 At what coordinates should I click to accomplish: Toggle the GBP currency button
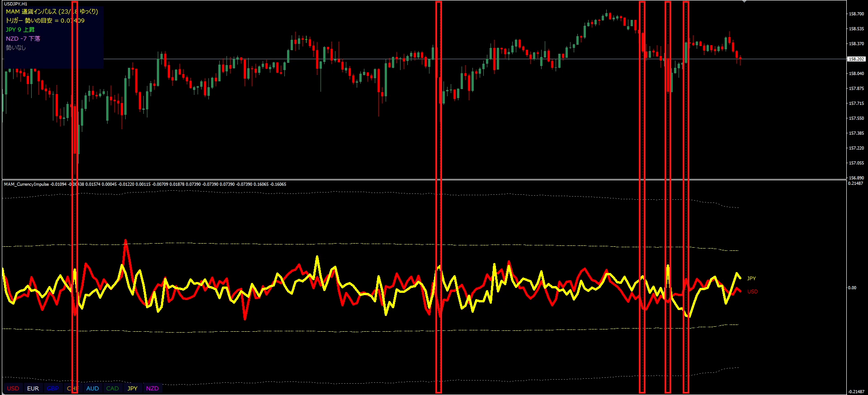pyautogui.click(x=53, y=388)
